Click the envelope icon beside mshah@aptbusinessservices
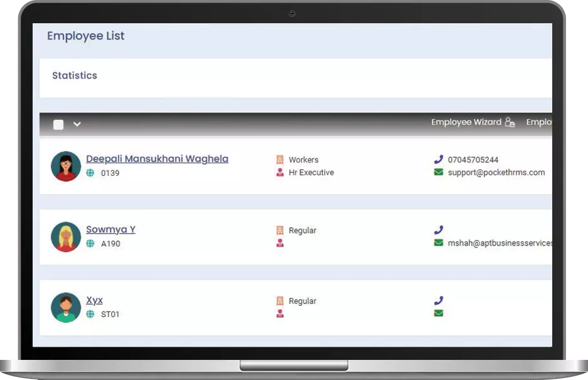 pyautogui.click(x=439, y=242)
